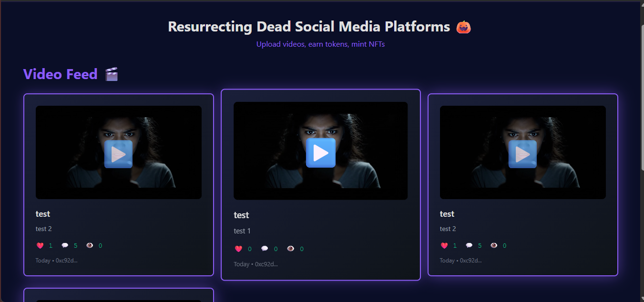Click 'Upload videos, earn tokens, mint NFTs' subtitle
Image resolution: width=644 pixels, height=302 pixels.
click(320, 44)
